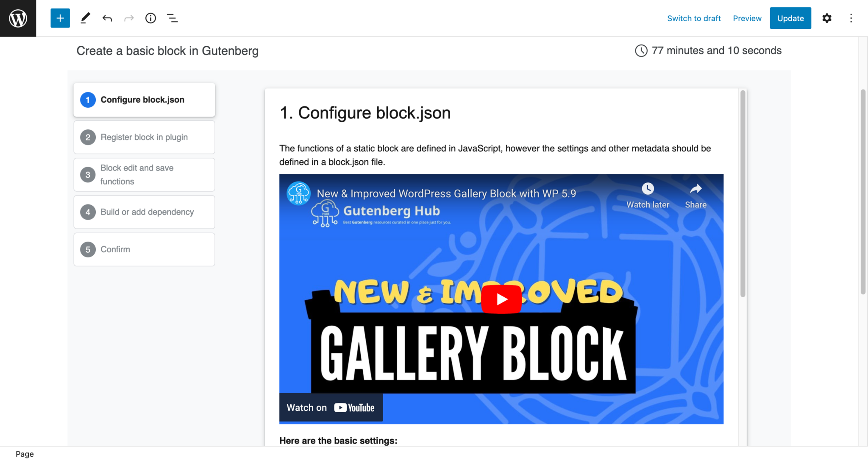Click the Undo arrow

[x=107, y=18]
